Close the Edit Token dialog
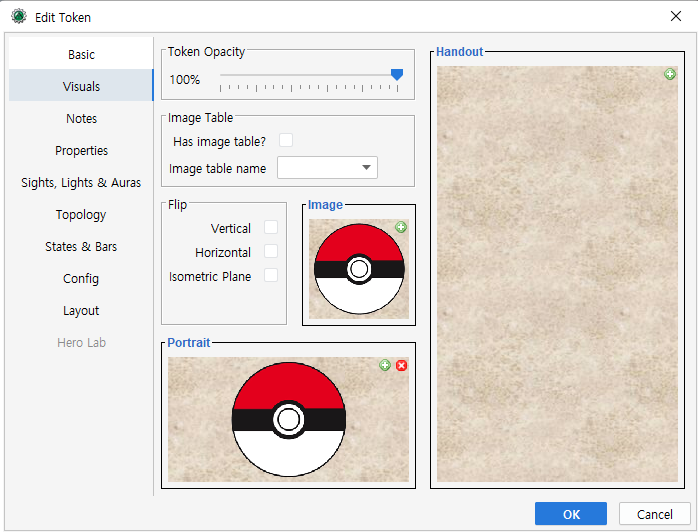Image resolution: width=698 pixels, height=532 pixels. [675, 16]
